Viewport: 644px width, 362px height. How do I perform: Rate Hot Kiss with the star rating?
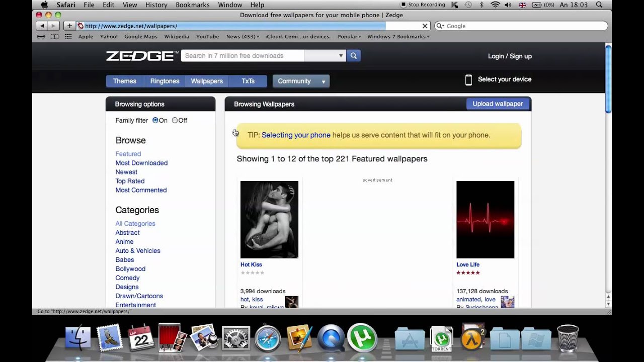point(252,273)
